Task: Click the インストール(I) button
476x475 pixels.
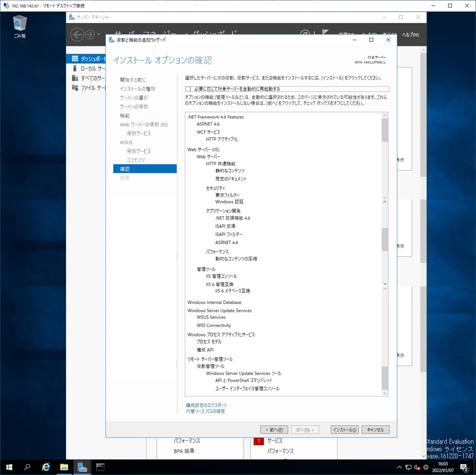Action: (x=345, y=430)
